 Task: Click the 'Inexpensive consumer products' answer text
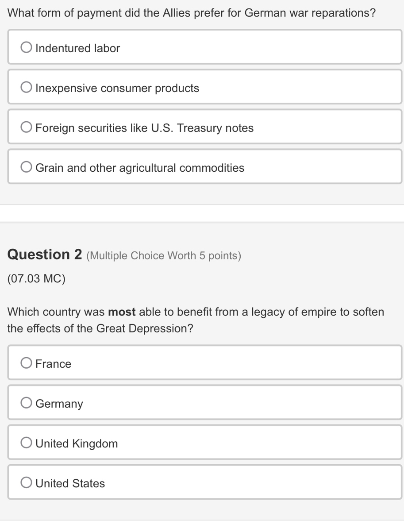(117, 88)
